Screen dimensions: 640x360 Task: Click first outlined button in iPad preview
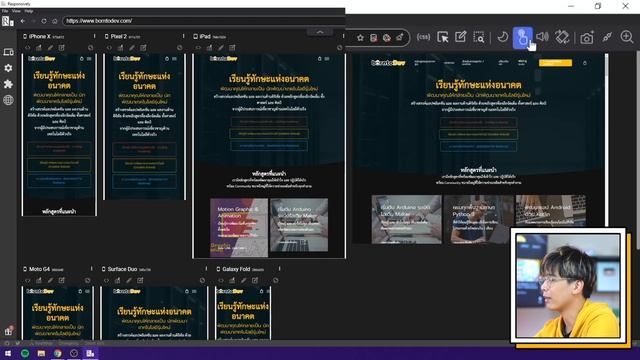[x=269, y=122]
